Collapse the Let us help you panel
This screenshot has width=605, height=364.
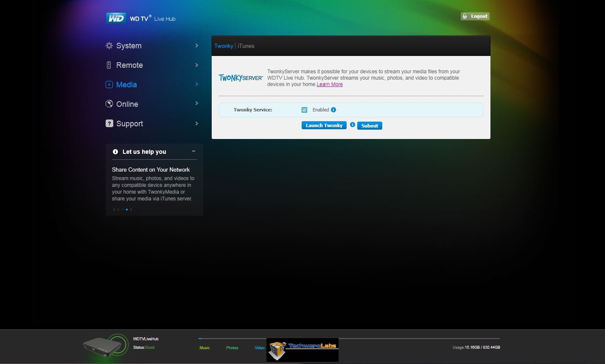pos(194,151)
